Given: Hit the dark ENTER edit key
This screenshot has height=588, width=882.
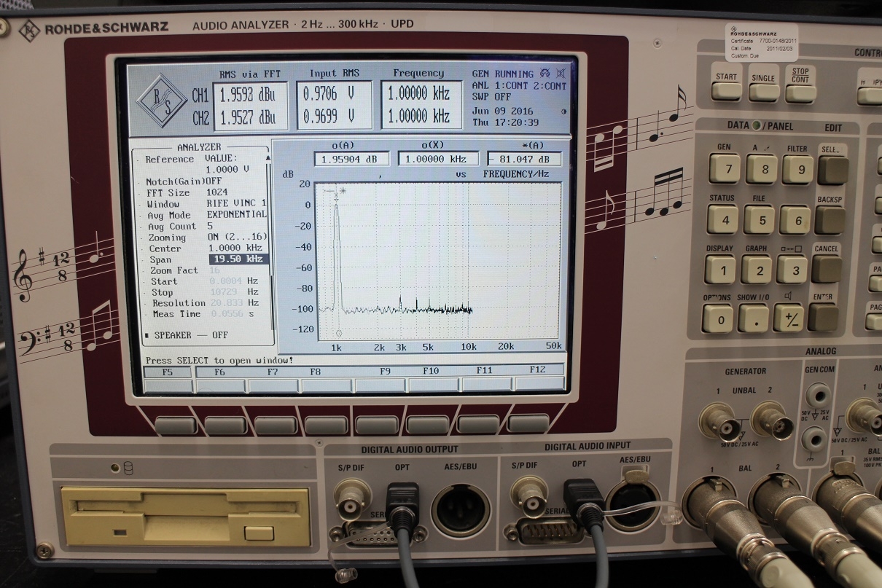Looking at the screenshot, I should [823, 317].
